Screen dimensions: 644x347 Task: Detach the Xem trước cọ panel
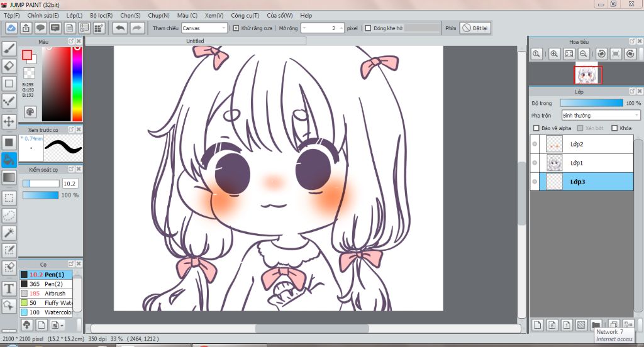coord(70,129)
